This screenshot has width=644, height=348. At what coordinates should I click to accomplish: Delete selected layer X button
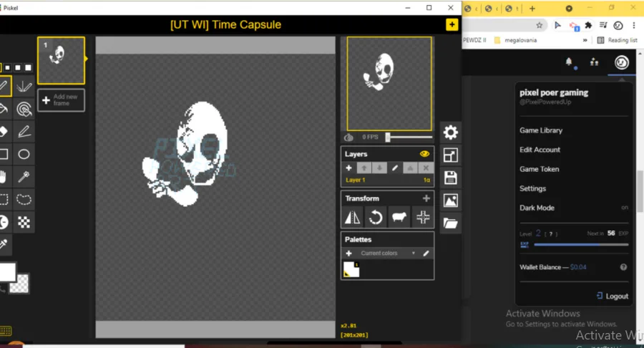coord(426,168)
